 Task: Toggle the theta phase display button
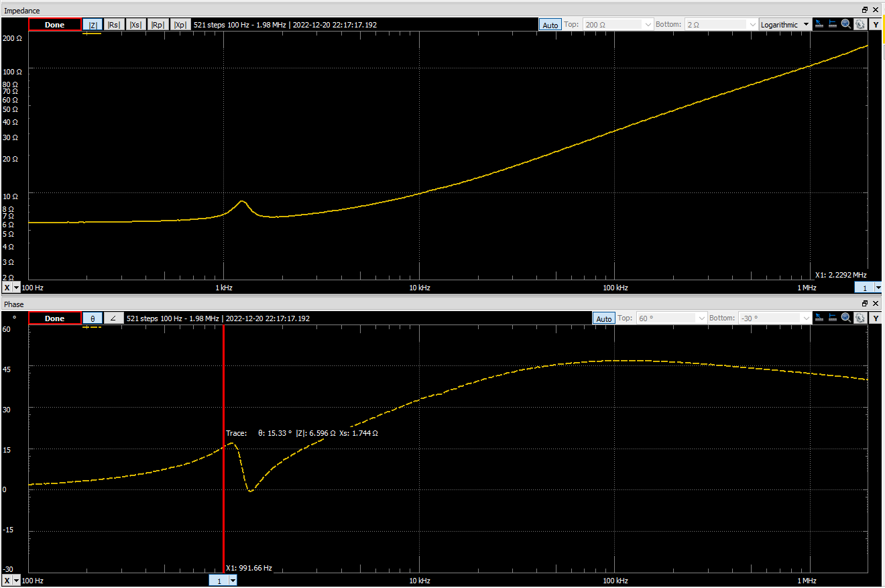pos(93,318)
